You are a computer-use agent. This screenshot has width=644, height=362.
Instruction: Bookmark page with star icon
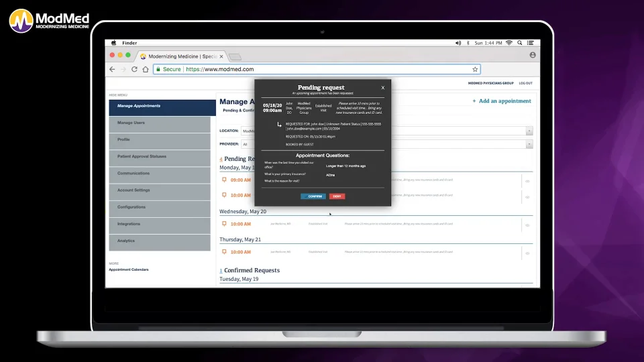click(475, 69)
